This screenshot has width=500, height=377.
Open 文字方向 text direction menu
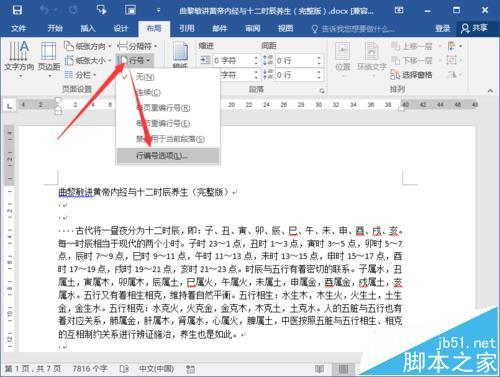19,59
